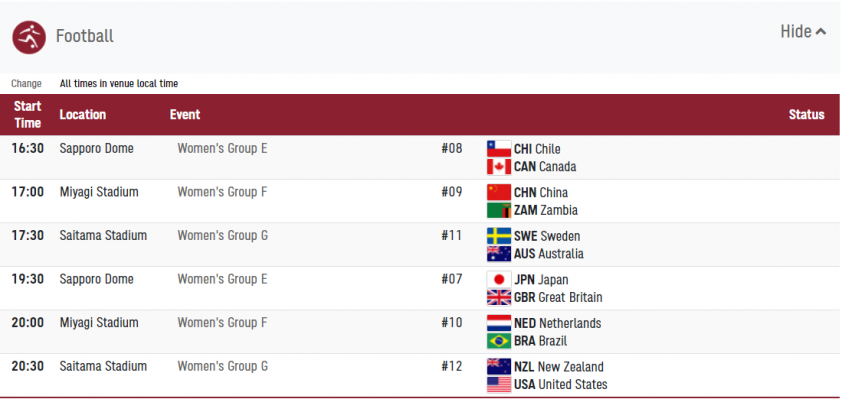Click the Football sport pictogram icon
Viewport: 842px width, 399px height.
click(29, 38)
